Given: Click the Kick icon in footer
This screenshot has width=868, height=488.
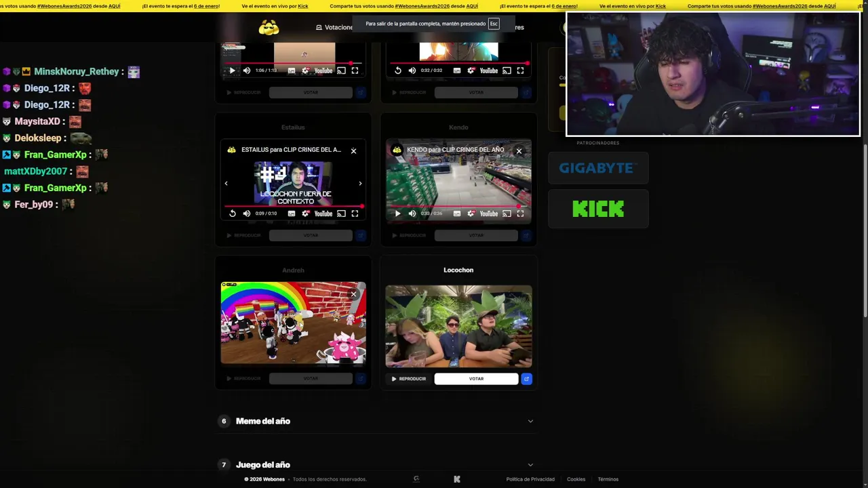Looking at the screenshot, I should point(457,479).
